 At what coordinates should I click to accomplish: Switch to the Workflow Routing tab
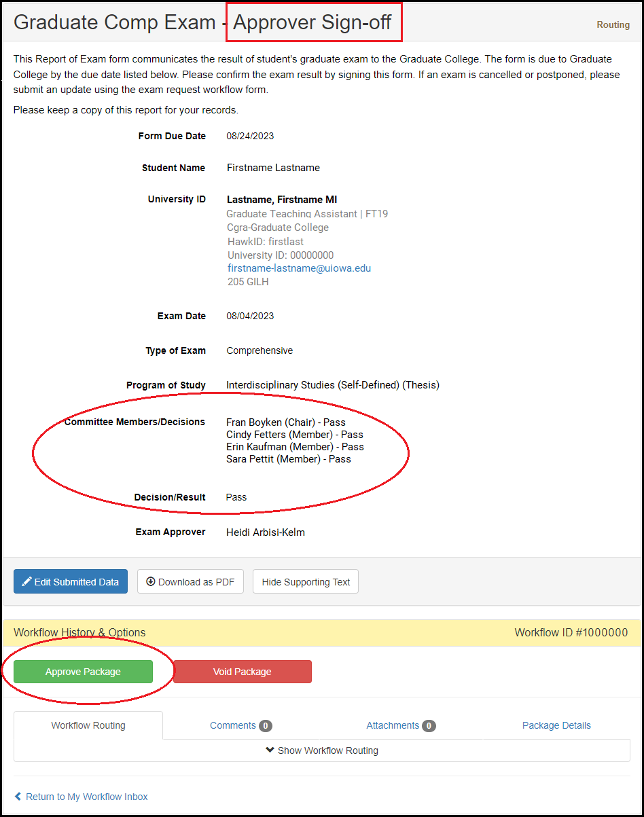click(88, 725)
